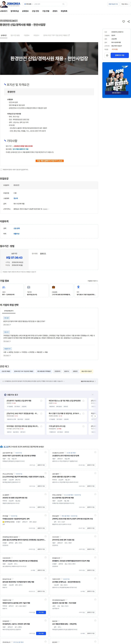Click the 충남>천안시 동남구 tag
This screenshot has height=644, width=131.
[x=87, y=371]
